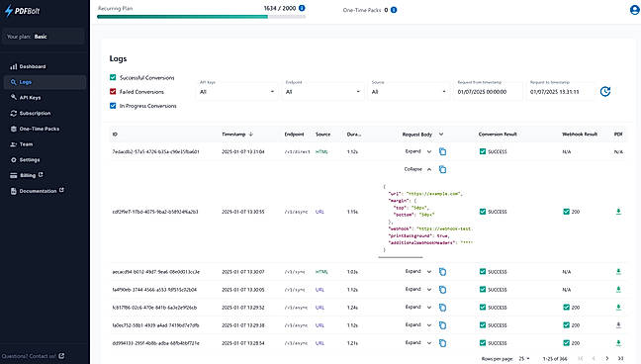641x364 pixels.
Task: Open Subscription in the sidebar
Action: coord(45,113)
